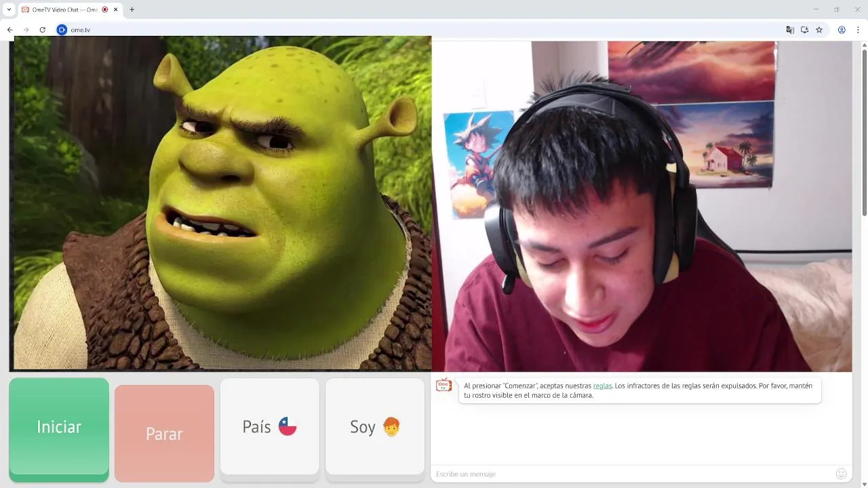Close the OmeTV Video Chat tab

(x=115, y=9)
